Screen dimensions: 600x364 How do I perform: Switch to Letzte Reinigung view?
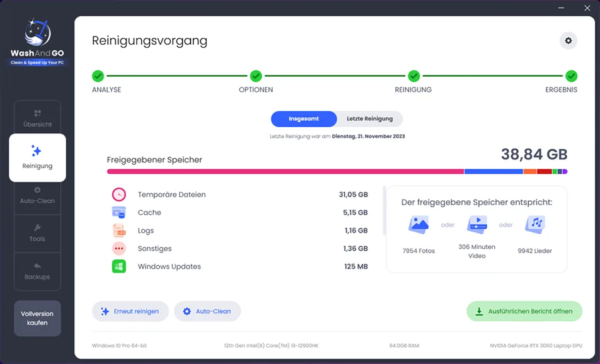369,119
